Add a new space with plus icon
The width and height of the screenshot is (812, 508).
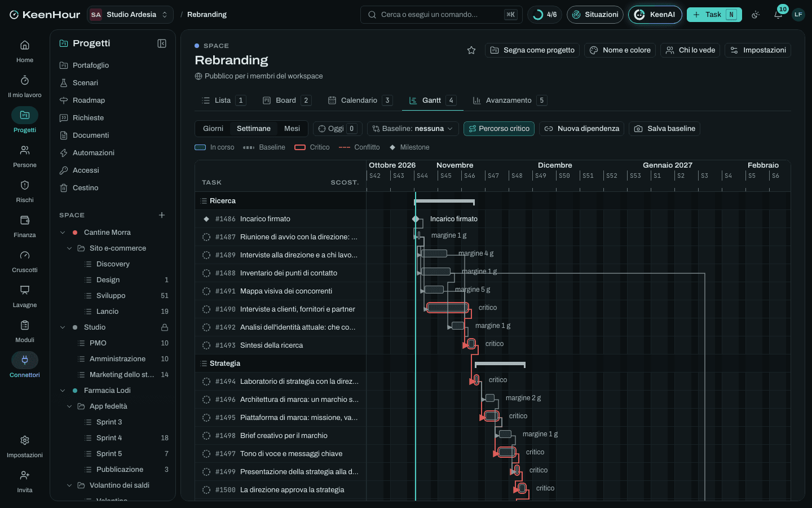coord(162,215)
